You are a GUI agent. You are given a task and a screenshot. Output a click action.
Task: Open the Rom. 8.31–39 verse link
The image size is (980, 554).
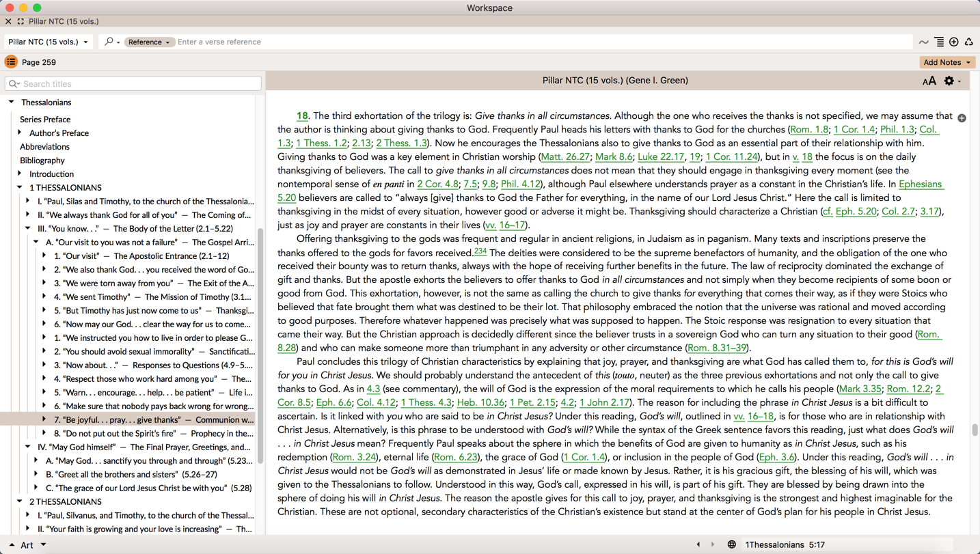[717, 348]
